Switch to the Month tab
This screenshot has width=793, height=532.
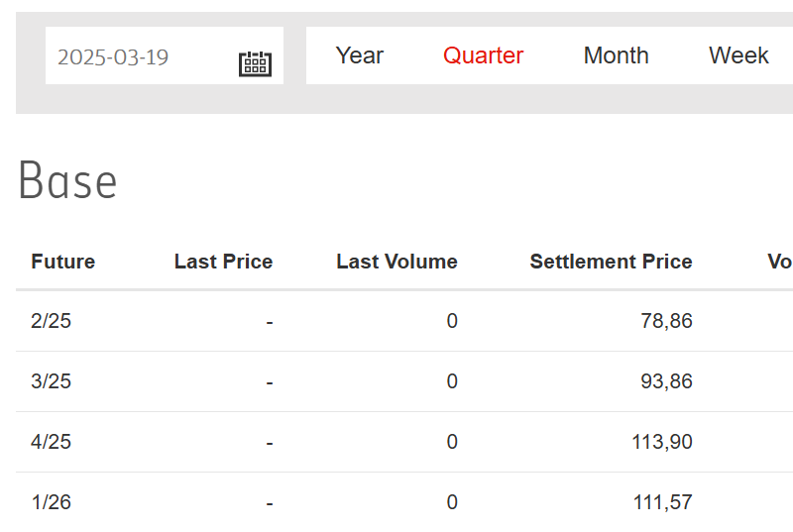tap(616, 55)
